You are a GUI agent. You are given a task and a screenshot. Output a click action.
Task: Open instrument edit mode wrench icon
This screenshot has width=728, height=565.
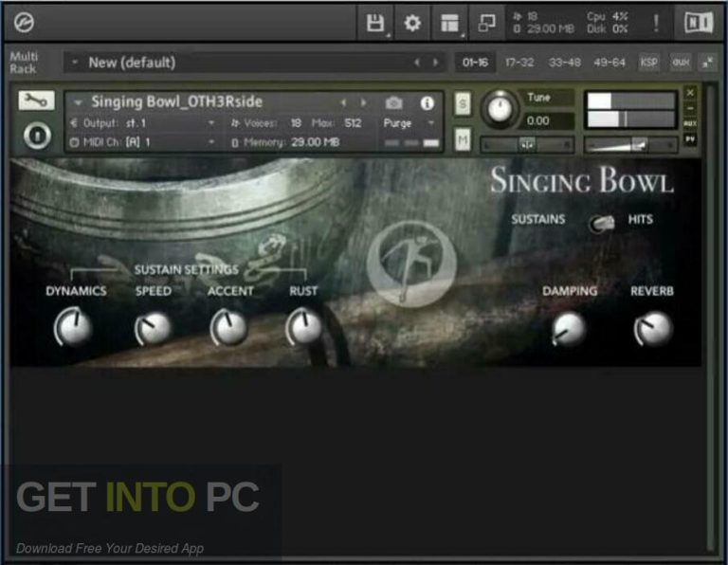(36, 100)
